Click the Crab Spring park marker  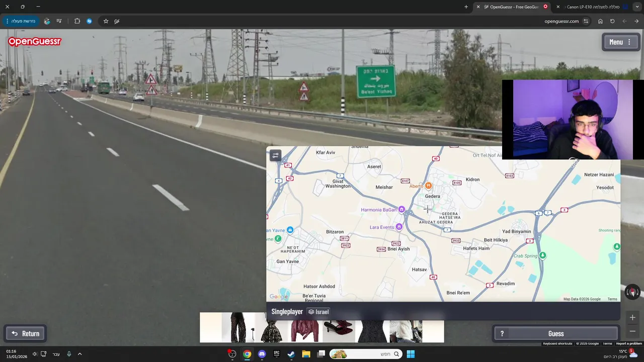point(543,255)
